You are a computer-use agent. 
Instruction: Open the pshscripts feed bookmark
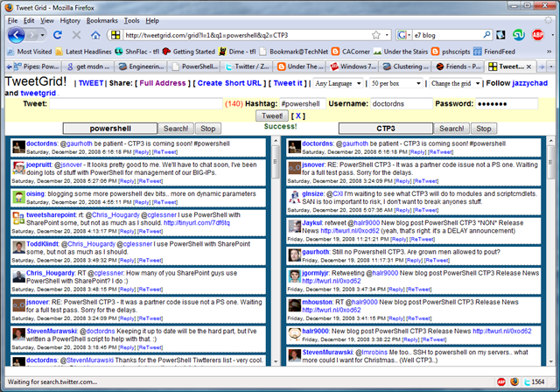(x=451, y=52)
